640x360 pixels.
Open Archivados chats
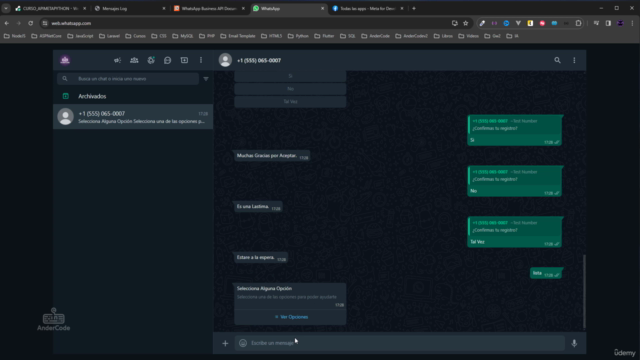133,96
